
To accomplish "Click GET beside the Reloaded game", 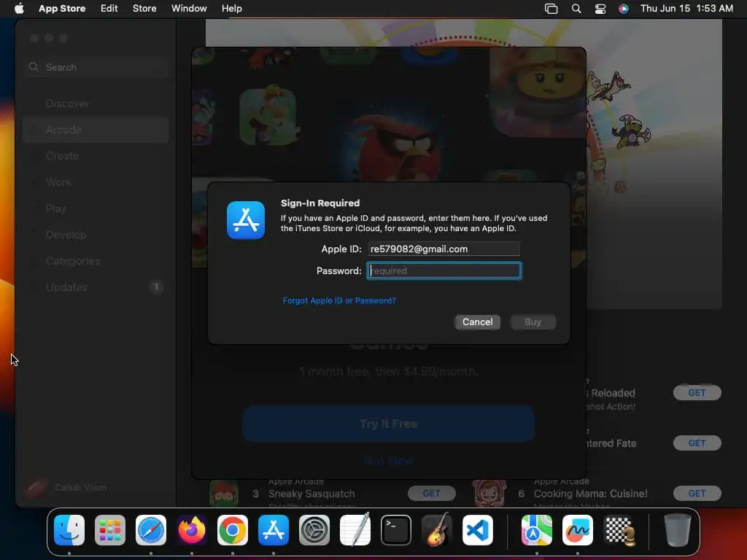I will (697, 393).
